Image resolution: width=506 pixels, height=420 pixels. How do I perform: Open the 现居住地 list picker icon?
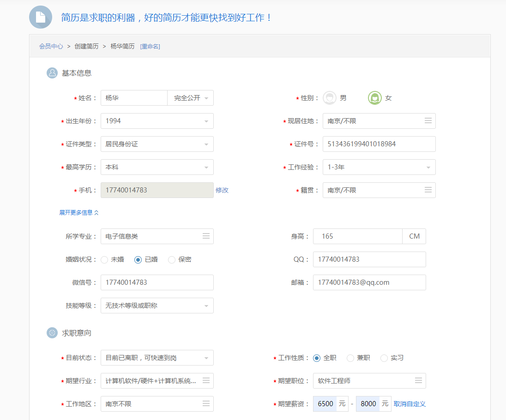(428, 121)
